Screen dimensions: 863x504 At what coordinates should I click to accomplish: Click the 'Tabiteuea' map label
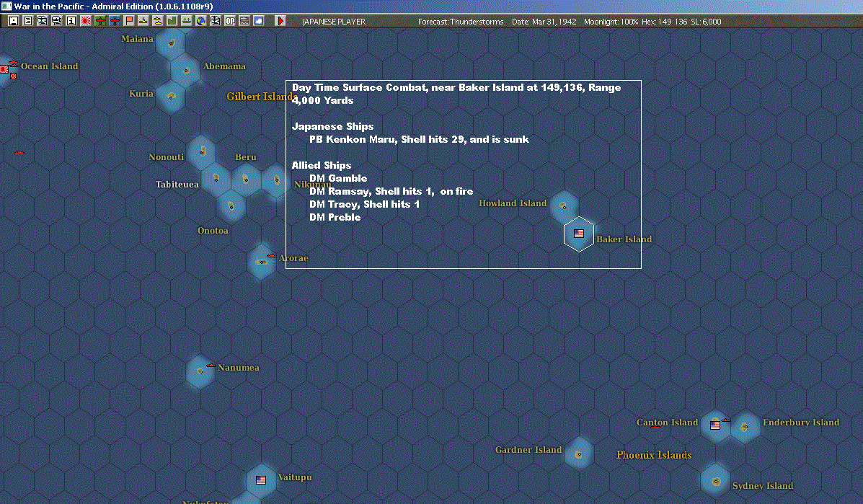pyautogui.click(x=177, y=185)
